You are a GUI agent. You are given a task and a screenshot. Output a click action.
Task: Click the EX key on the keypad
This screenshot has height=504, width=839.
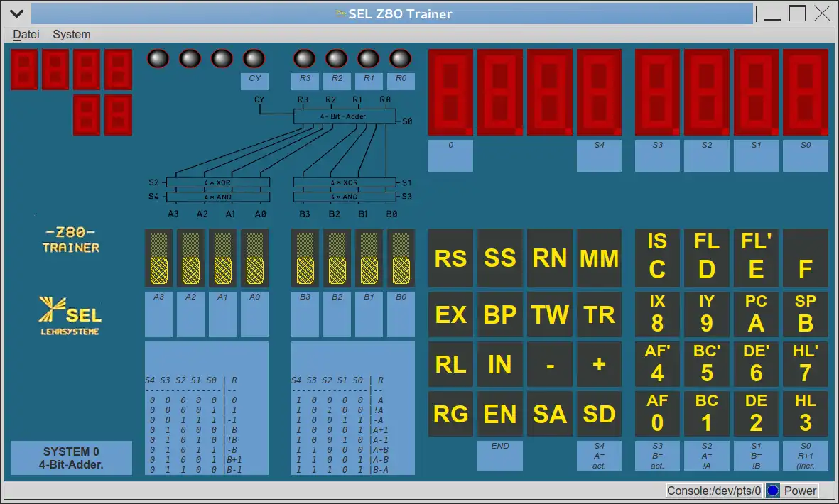450,314
